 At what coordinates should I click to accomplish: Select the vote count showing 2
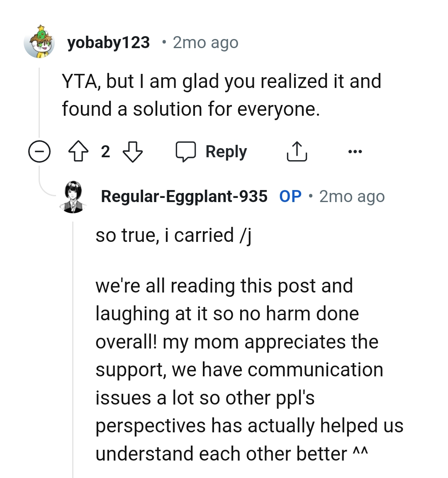pyautogui.click(x=105, y=151)
